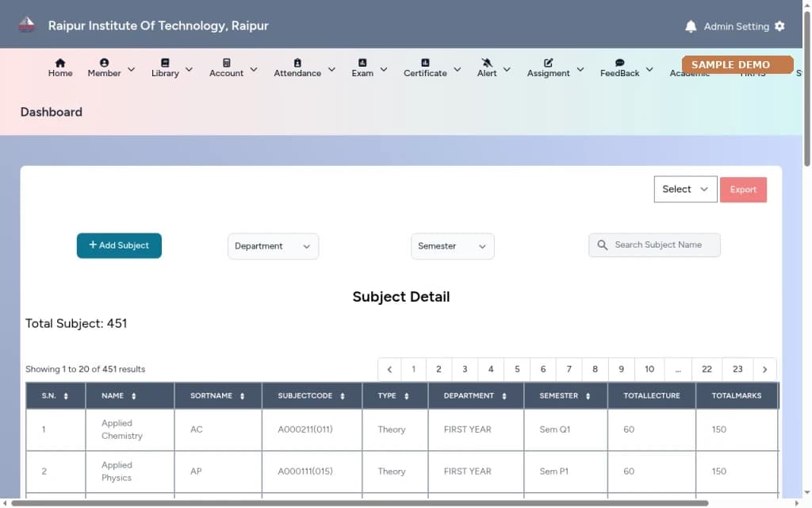Expand the Account menu chevron
Viewport: 812px width, 508px height.
click(254, 69)
